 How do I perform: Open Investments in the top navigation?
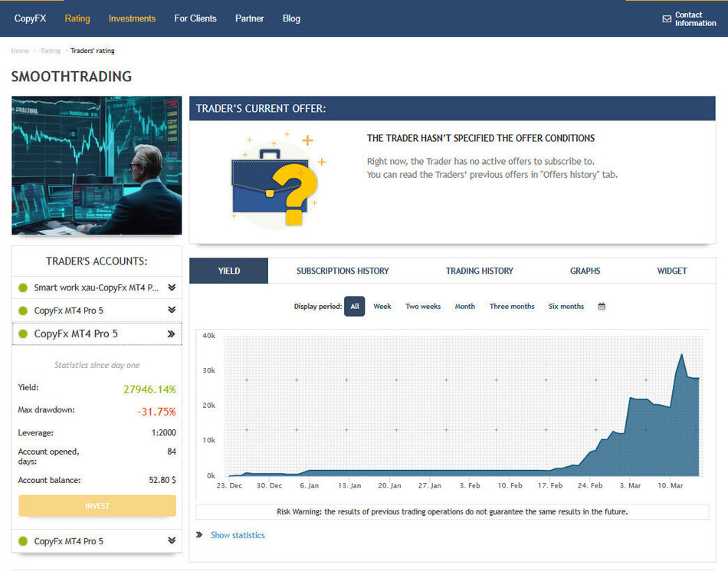click(x=132, y=18)
